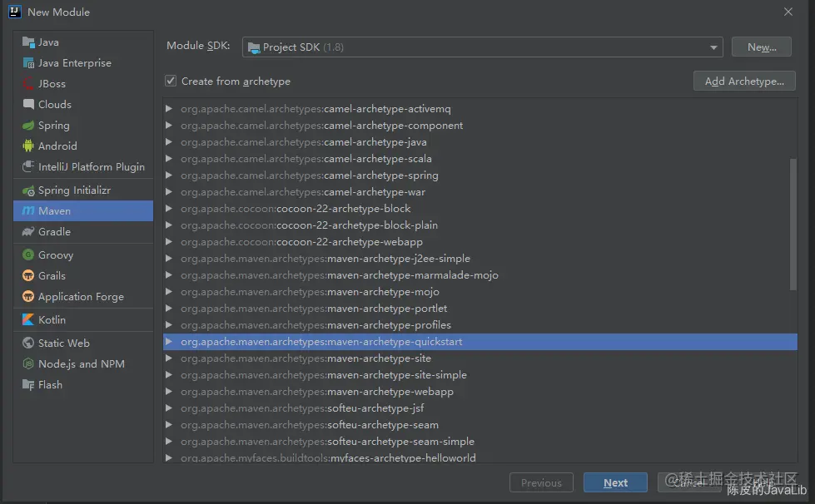Expand maven-archetype-webapp node
Image resolution: width=815 pixels, height=504 pixels.
pos(168,392)
